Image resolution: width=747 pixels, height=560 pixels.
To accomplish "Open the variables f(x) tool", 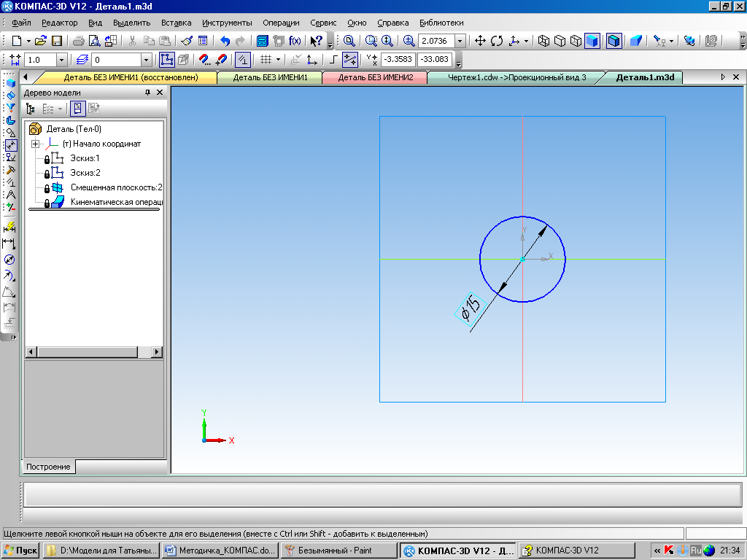I will tap(295, 41).
